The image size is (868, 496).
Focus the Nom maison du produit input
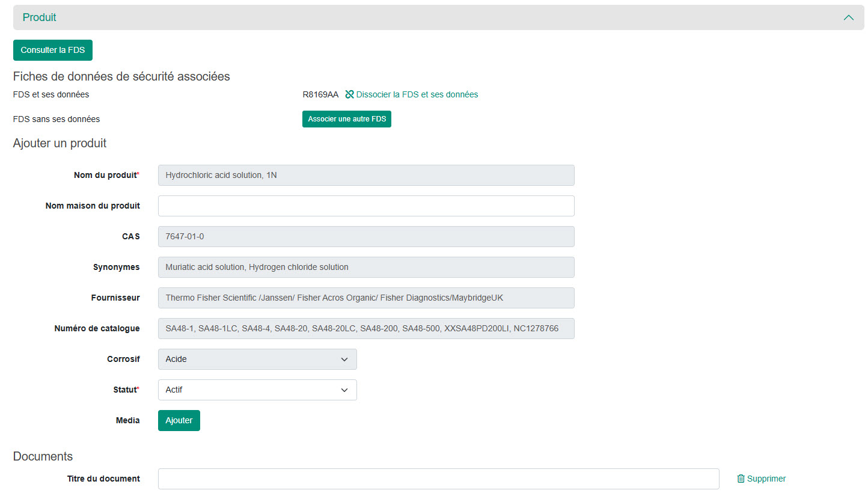(365, 206)
